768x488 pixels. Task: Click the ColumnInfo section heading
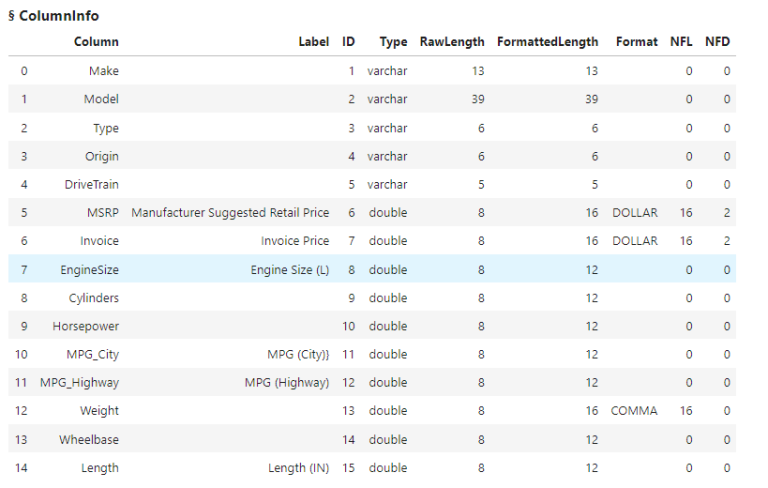pyautogui.click(x=53, y=16)
